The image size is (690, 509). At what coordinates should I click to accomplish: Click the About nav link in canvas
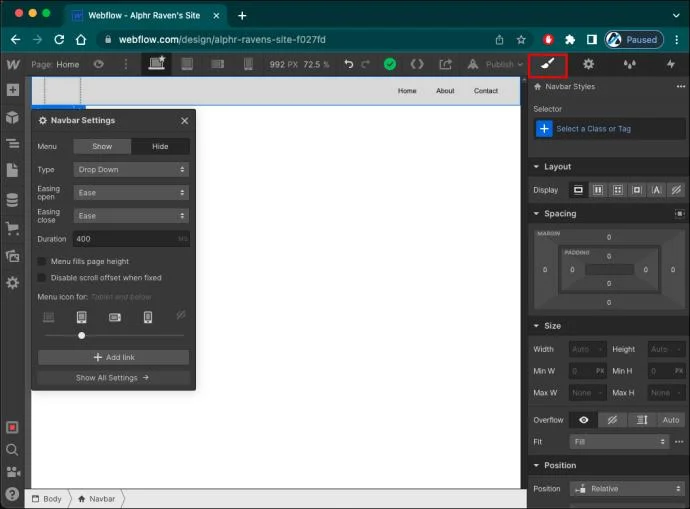pos(445,91)
